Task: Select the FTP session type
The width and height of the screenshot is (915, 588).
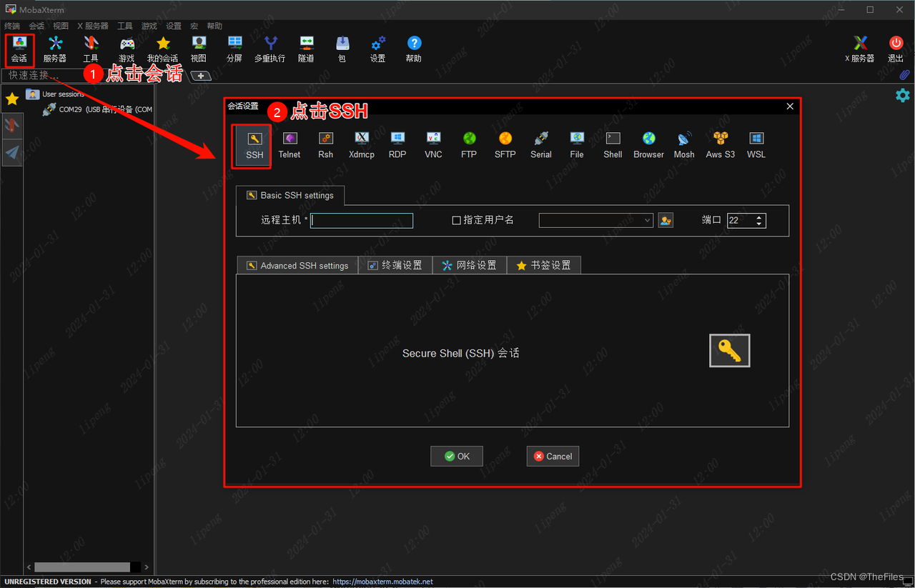Action: click(x=469, y=145)
